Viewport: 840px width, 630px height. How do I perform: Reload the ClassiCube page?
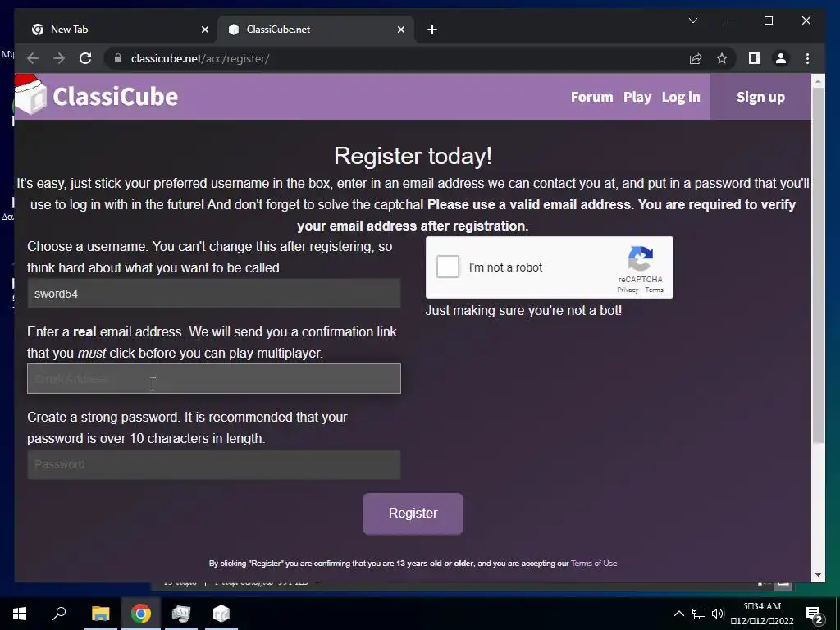pyautogui.click(x=85, y=58)
